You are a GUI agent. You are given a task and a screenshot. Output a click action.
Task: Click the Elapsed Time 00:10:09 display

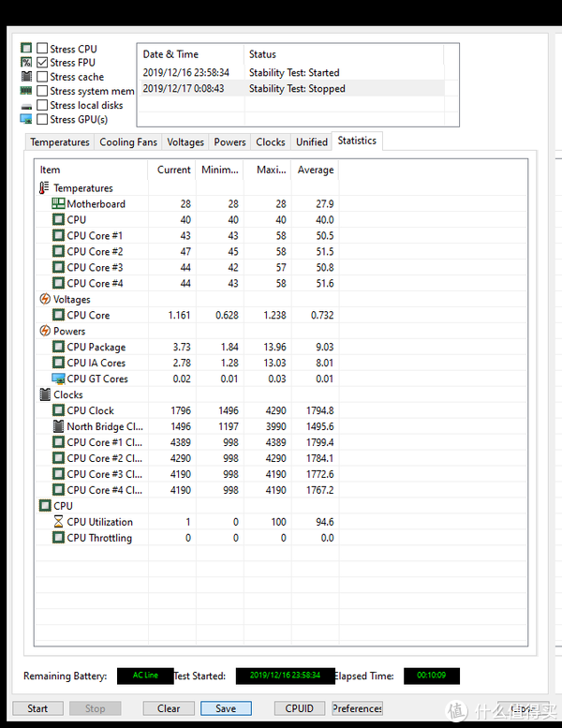pyautogui.click(x=432, y=676)
